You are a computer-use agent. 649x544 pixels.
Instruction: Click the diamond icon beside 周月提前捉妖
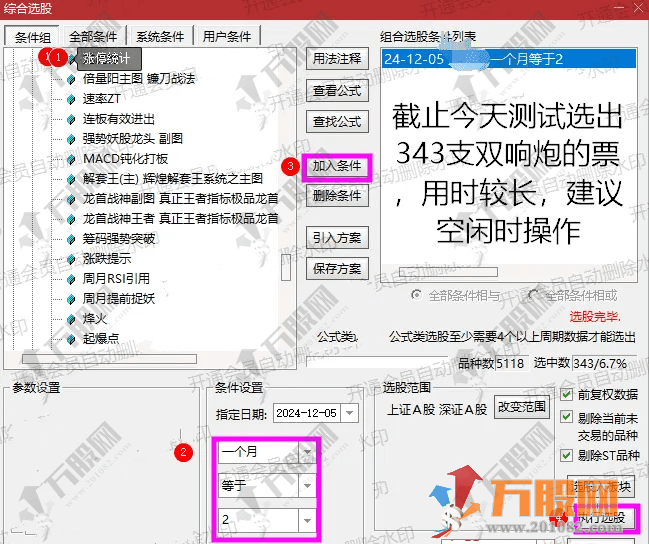tap(71, 299)
